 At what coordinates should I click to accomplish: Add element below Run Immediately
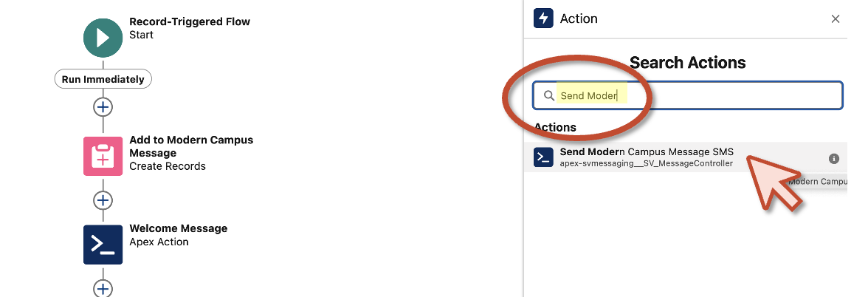coord(103,107)
